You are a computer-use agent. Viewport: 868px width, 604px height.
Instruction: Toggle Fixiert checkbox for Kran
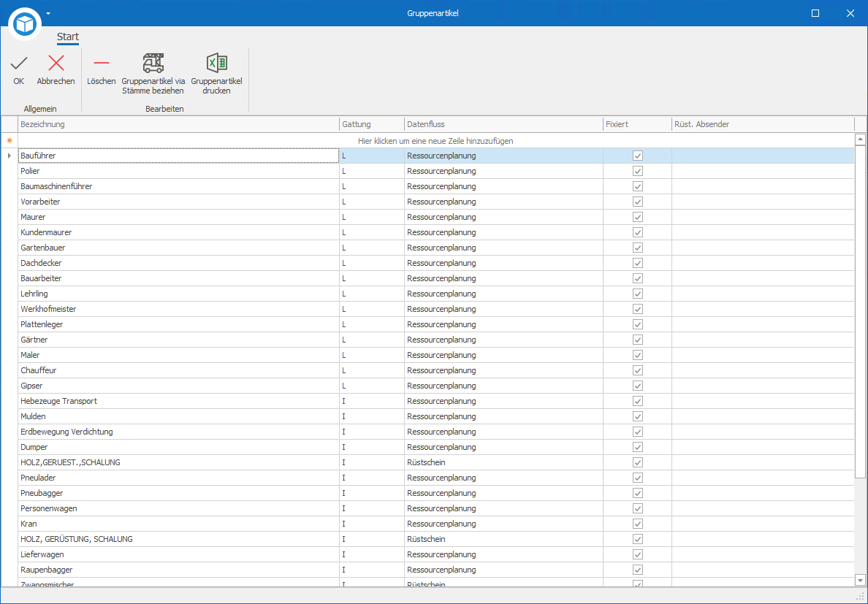point(638,524)
